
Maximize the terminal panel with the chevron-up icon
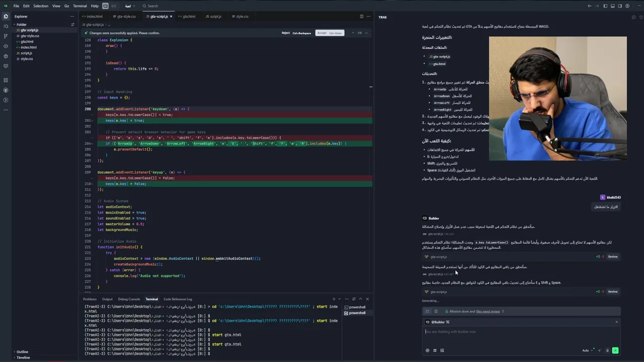360,299
